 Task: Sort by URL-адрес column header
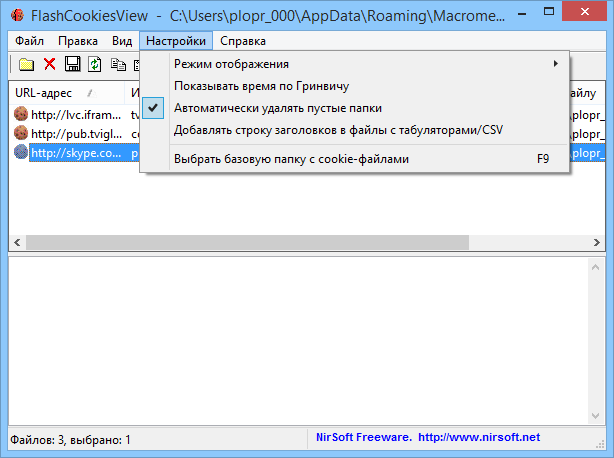coord(67,93)
